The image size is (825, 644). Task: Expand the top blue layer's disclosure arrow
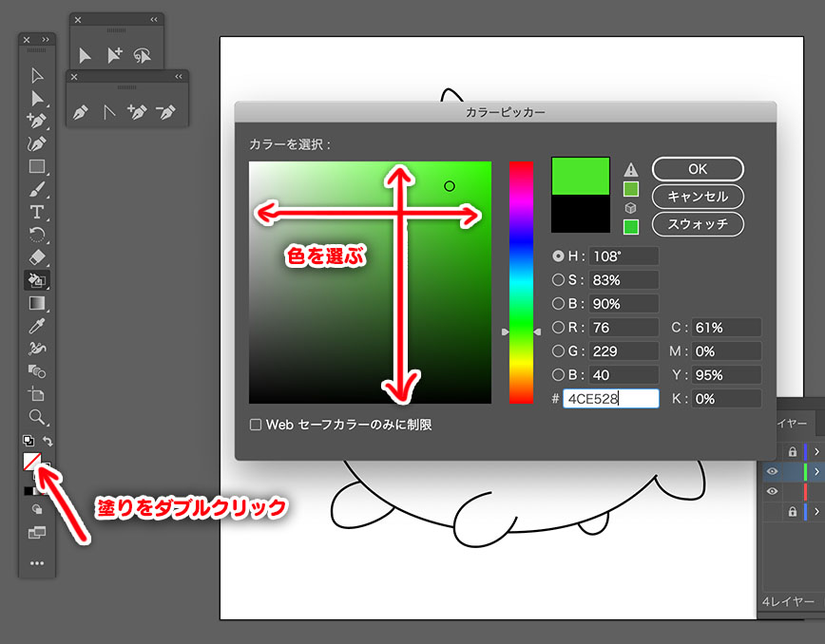click(816, 452)
